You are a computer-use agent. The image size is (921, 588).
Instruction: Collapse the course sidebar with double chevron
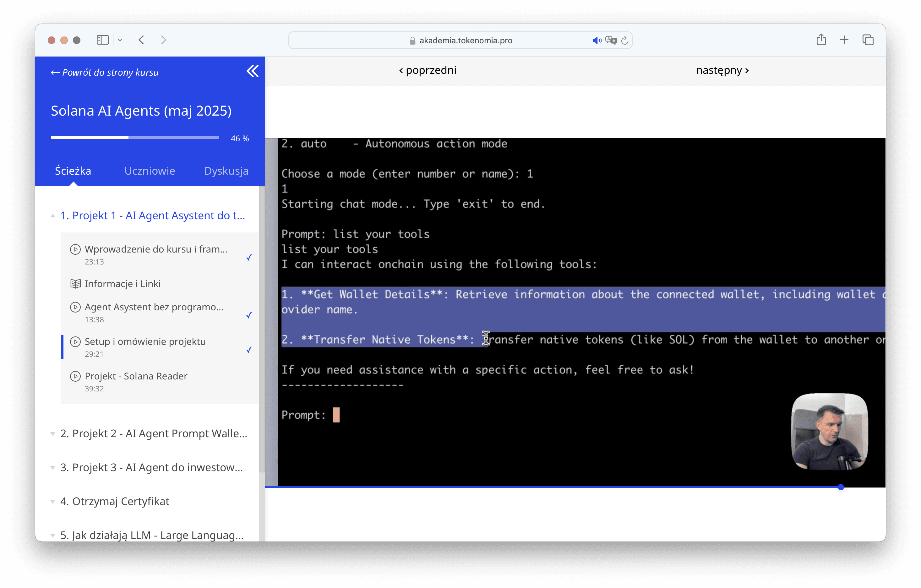[x=253, y=71]
